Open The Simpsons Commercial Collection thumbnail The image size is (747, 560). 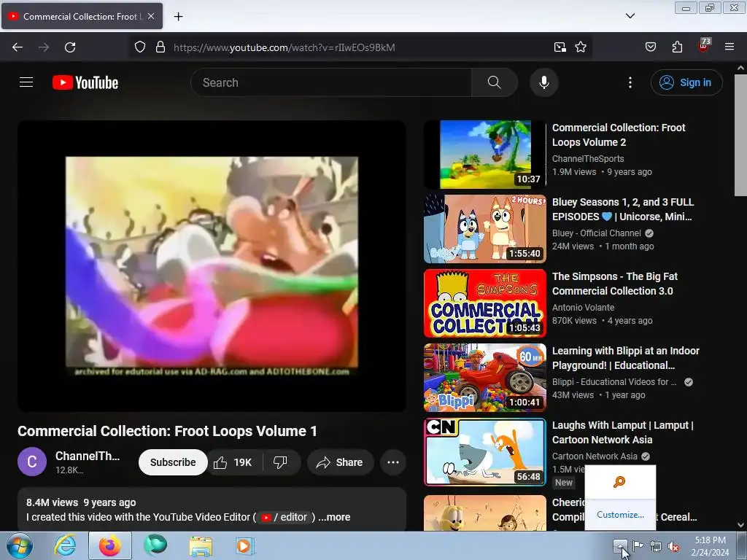pyautogui.click(x=485, y=303)
